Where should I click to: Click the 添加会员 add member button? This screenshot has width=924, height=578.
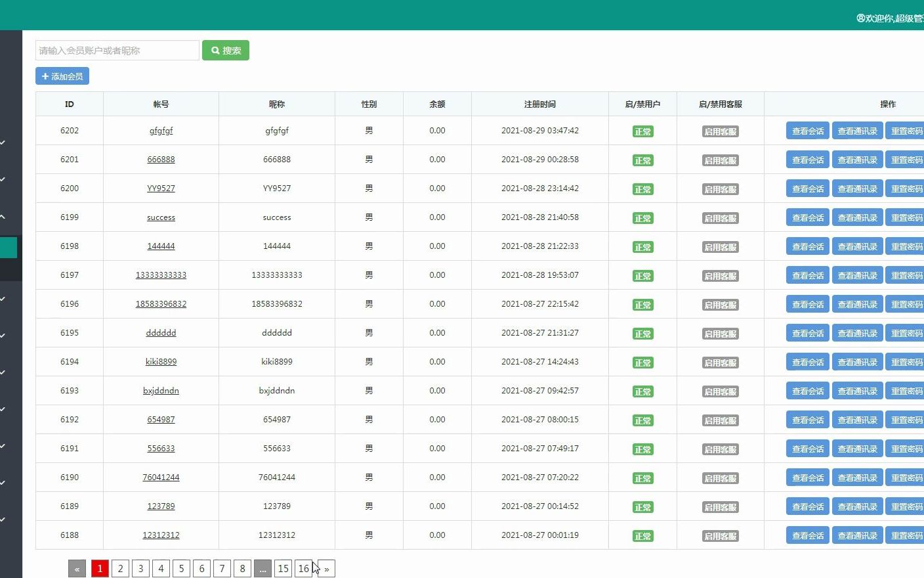[x=62, y=76]
